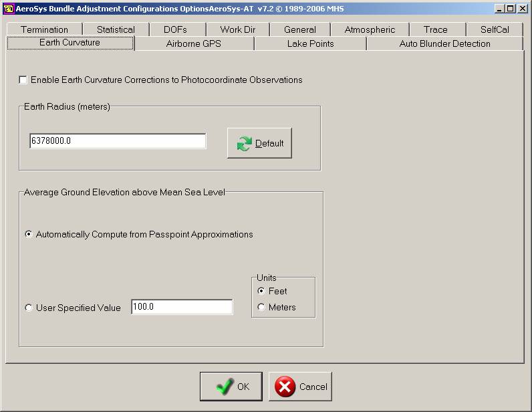Open the SelfCal tab
Image resolution: width=532 pixels, height=412 pixels.
click(x=495, y=29)
